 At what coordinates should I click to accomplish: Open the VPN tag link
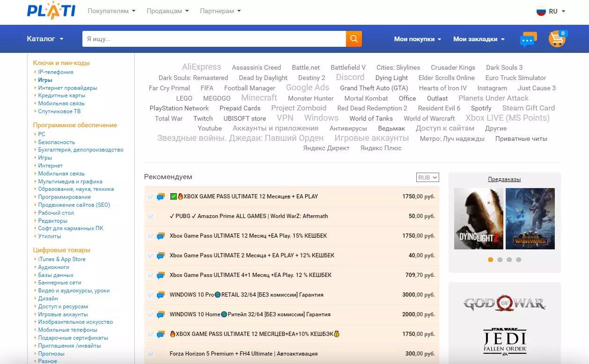[285, 118]
